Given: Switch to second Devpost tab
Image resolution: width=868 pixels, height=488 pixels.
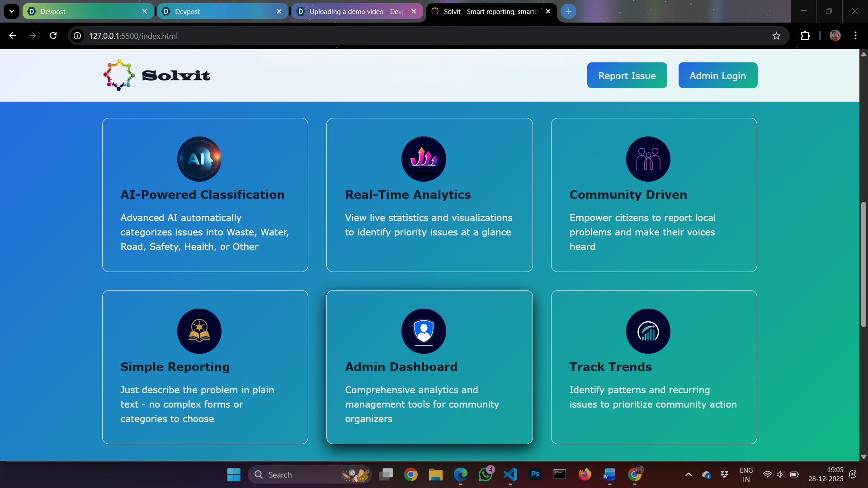Looking at the screenshot, I should [x=222, y=11].
